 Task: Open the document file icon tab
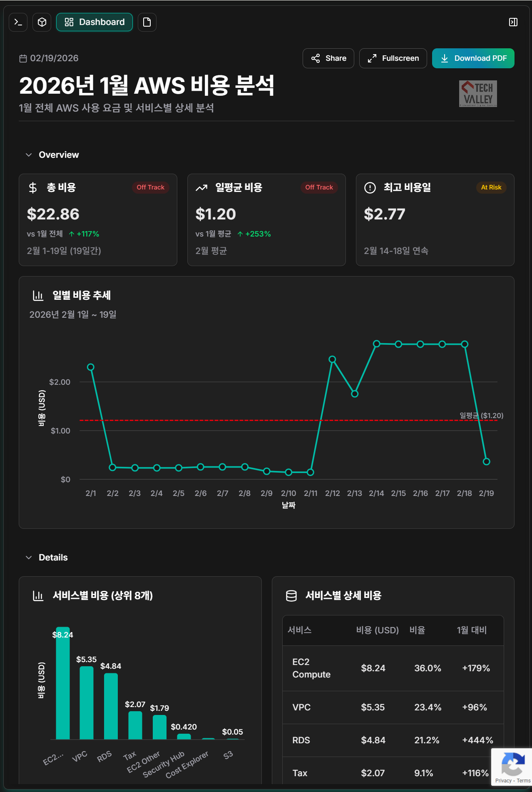tap(147, 22)
